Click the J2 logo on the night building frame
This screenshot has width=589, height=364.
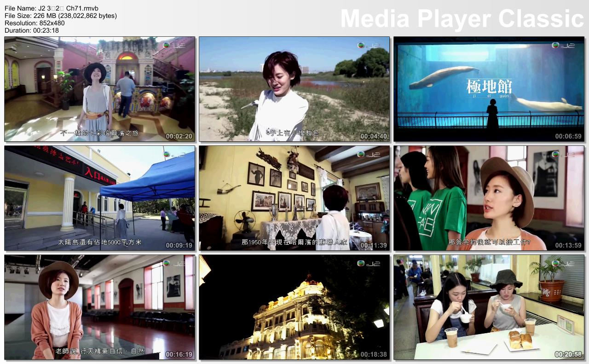tap(369, 264)
